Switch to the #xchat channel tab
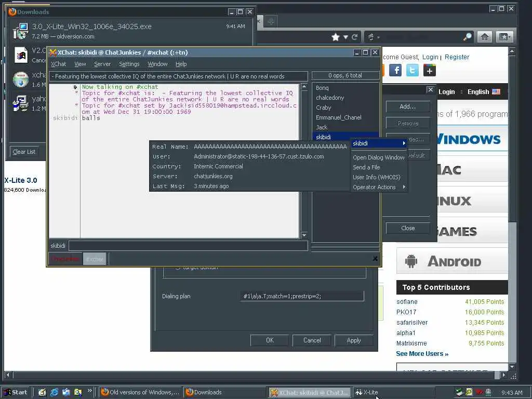This screenshot has height=399, width=532. coord(95,259)
